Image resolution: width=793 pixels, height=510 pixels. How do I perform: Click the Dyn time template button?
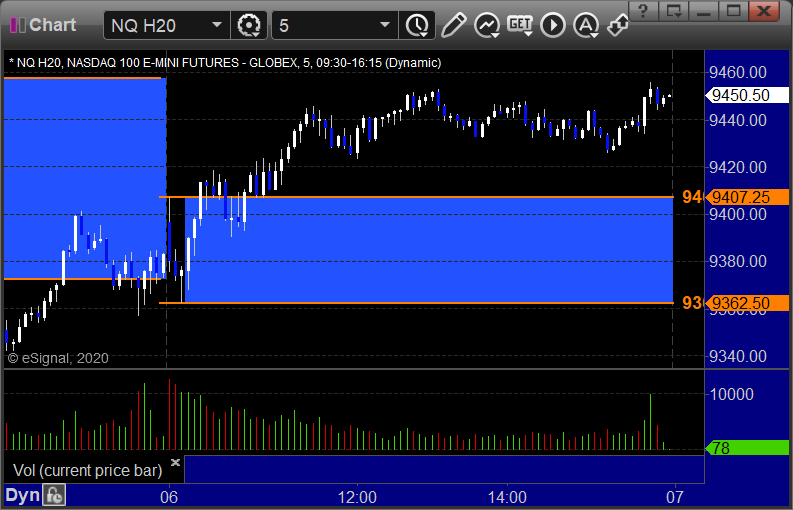(x=23, y=495)
